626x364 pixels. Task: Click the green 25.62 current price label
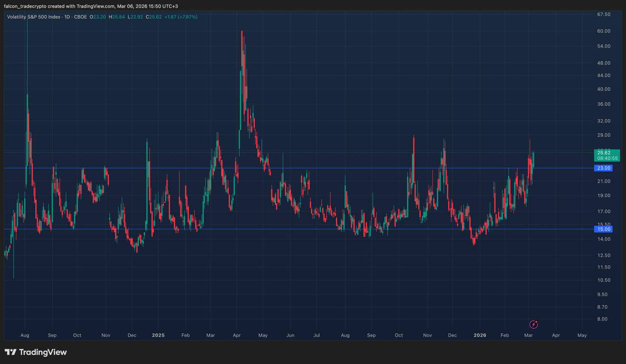coord(604,152)
